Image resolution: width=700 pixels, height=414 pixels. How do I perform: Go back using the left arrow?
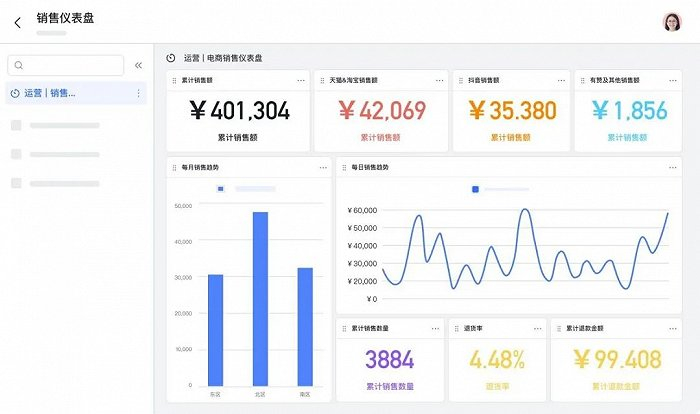point(17,23)
